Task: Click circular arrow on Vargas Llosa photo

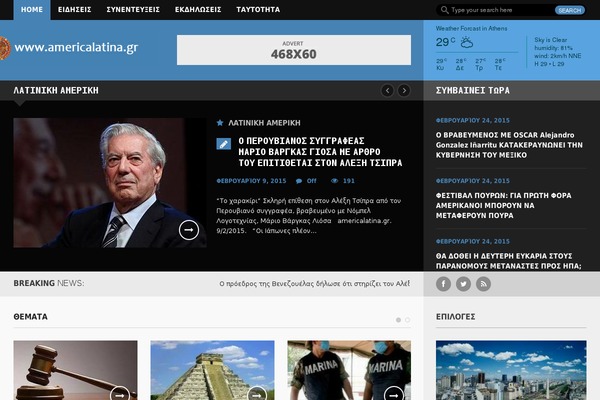Action: coord(189,230)
